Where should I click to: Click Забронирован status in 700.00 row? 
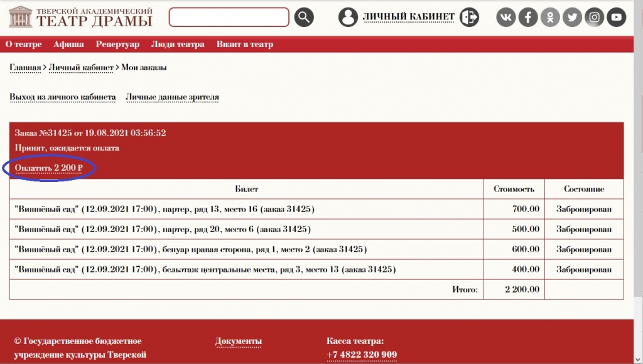point(584,209)
